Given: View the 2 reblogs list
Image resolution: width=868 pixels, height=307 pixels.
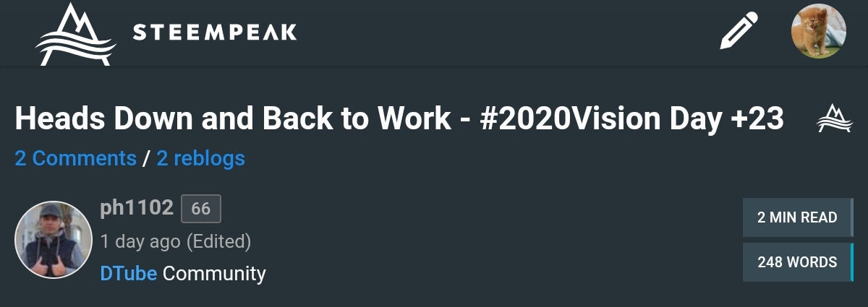Looking at the screenshot, I should pyautogui.click(x=200, y=158).
